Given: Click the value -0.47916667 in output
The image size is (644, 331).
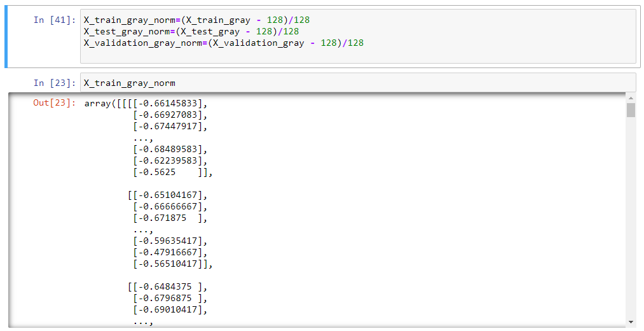Looking at the screenshot, I should (x=168, y=253).
